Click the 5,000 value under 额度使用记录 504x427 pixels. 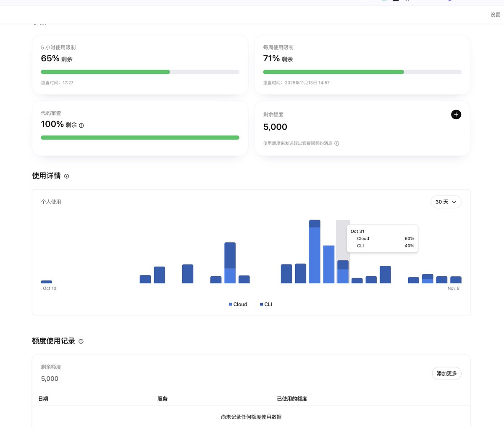[x=50, y=379]
